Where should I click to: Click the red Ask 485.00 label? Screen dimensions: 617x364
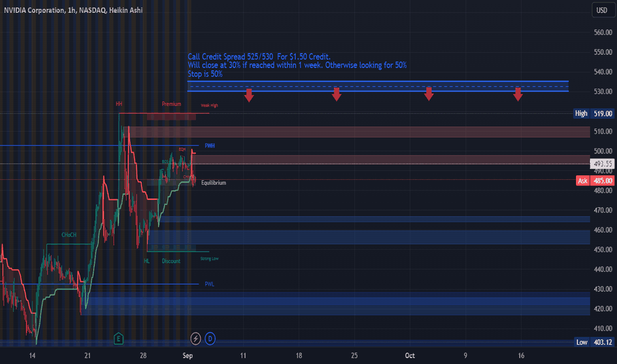click(x=595, y=181)
